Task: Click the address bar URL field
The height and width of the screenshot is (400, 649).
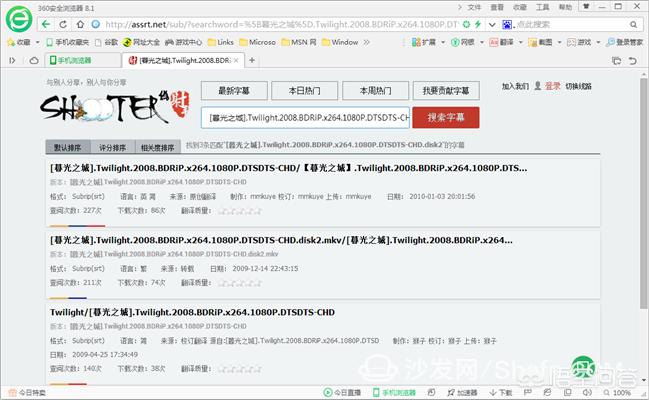Action: click(x=281, y=24)
